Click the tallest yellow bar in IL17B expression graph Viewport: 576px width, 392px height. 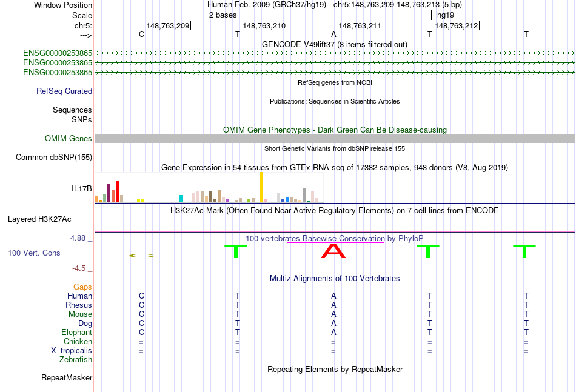[x=261, y=187]
